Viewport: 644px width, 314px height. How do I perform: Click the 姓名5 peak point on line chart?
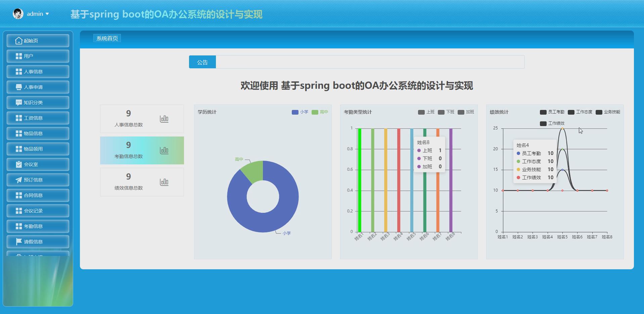pyautogui.click(x=562, y=128)
